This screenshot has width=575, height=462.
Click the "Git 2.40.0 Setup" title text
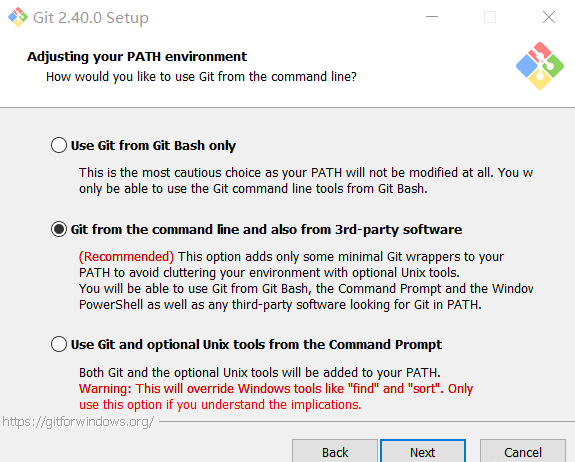[x=91, y=18]
